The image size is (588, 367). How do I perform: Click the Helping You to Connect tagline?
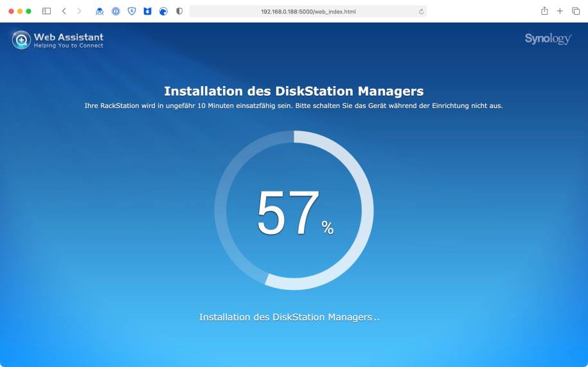(69, 46)
